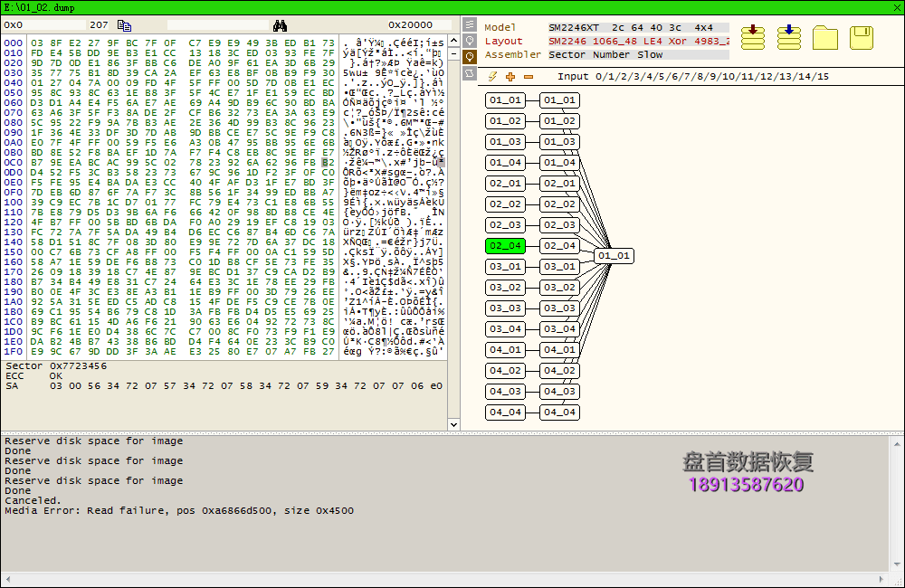Select left-column node 03_03
Image resolution: width=905 pixels, height=588 pixels.
(505, 308)
